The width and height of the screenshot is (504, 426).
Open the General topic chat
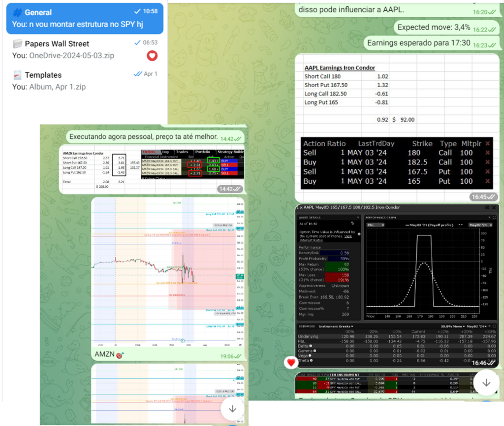pos(85,18)
